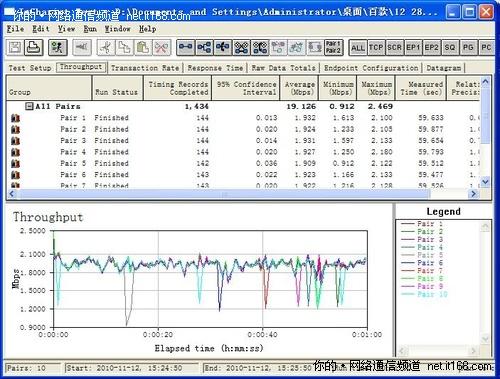Screen dimensions: 500x379
Task: Click the Average (Mbps) column header
Action: (299, 88)
